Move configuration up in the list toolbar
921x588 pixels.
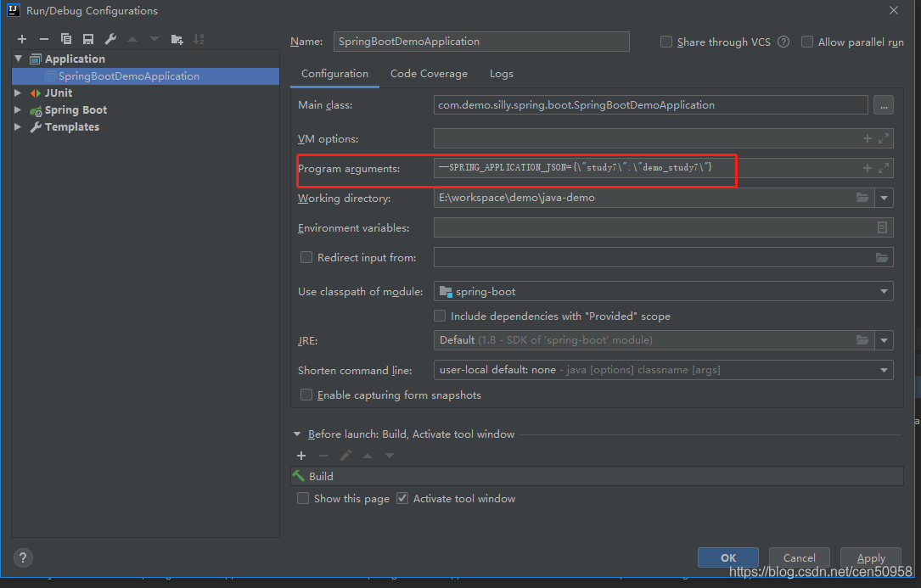point(132,39)
